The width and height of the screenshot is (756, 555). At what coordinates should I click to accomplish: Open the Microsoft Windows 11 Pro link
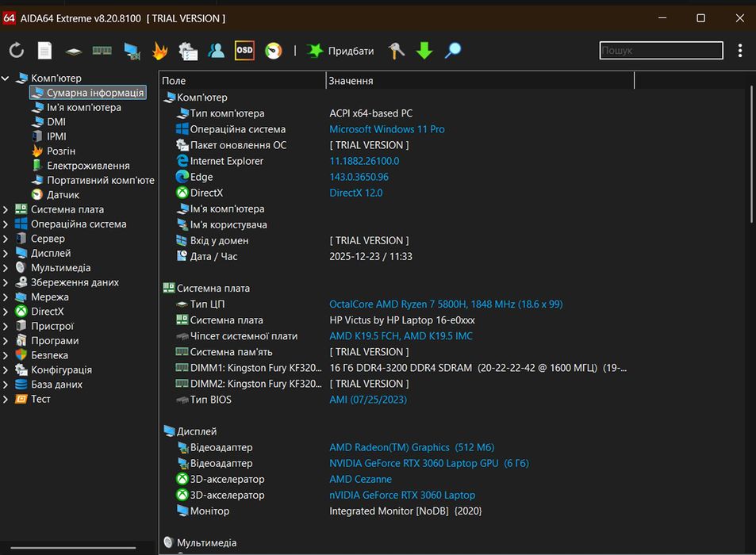pos(386,129)
